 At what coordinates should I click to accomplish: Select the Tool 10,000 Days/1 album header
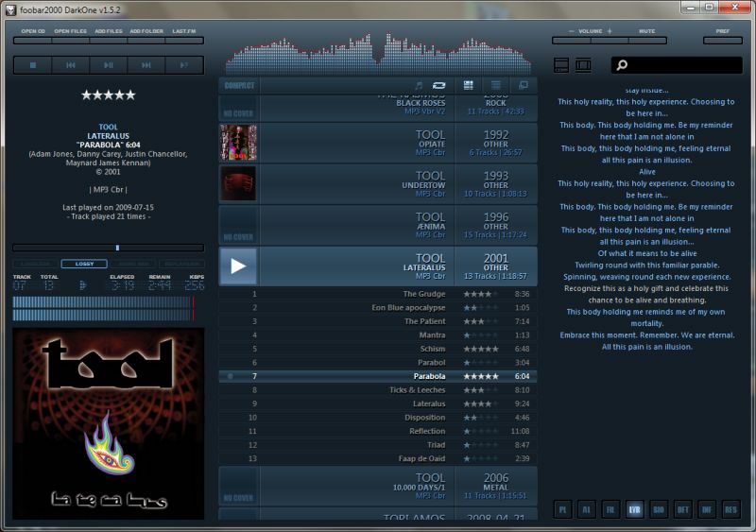[x=378, y=487]
